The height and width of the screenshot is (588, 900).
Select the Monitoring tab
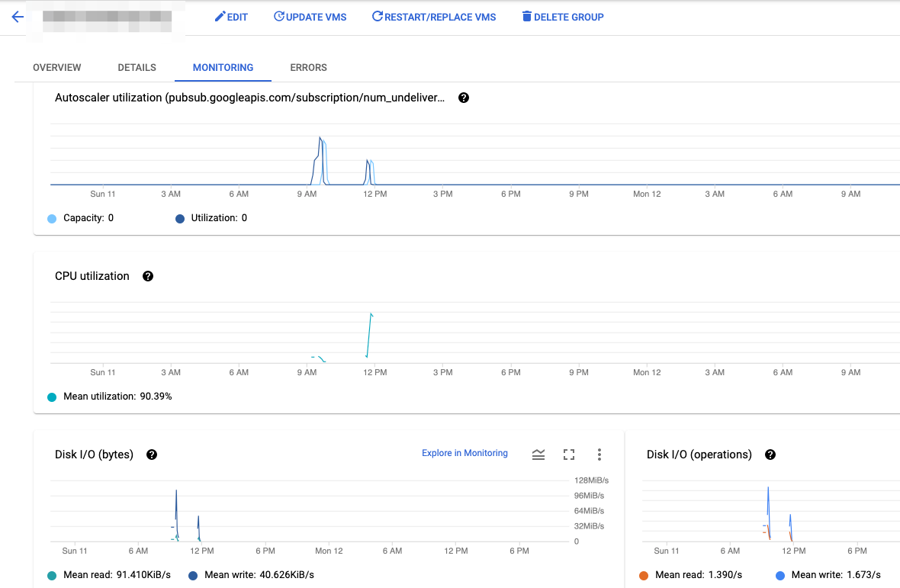(x=223, y=68)
